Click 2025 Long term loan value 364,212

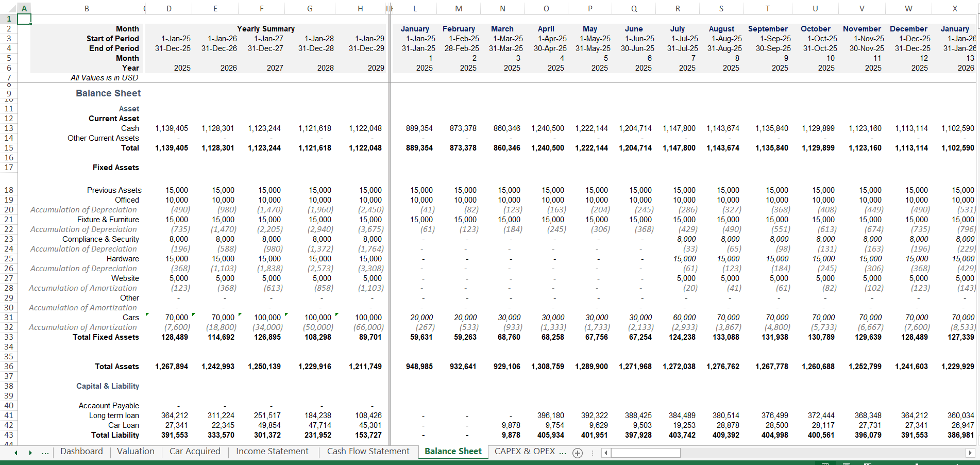175,416
